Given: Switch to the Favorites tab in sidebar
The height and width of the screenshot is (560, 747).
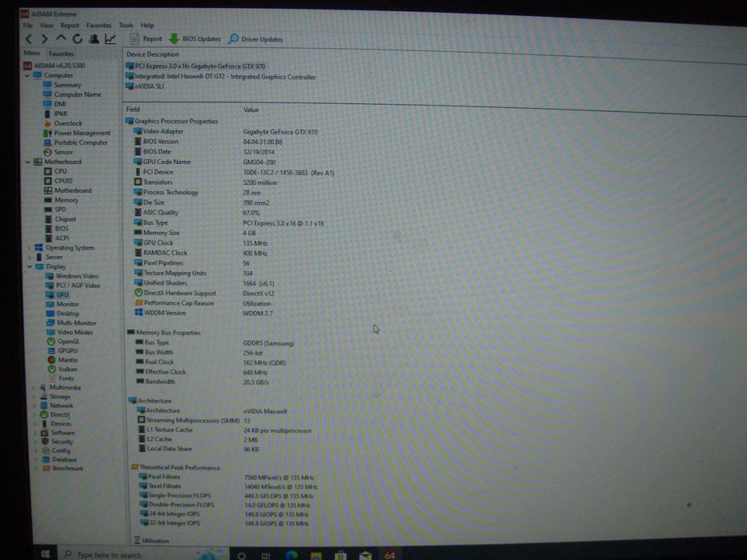Looking at the screenshot, I should point(61,54).
